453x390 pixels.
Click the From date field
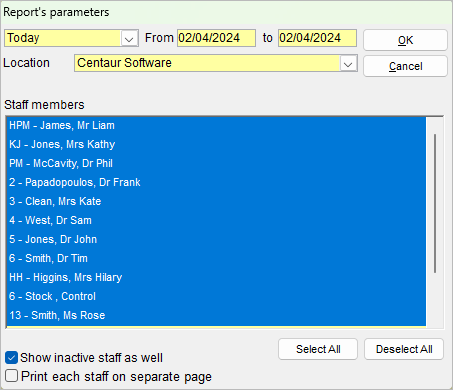click(x=216, y=38)
